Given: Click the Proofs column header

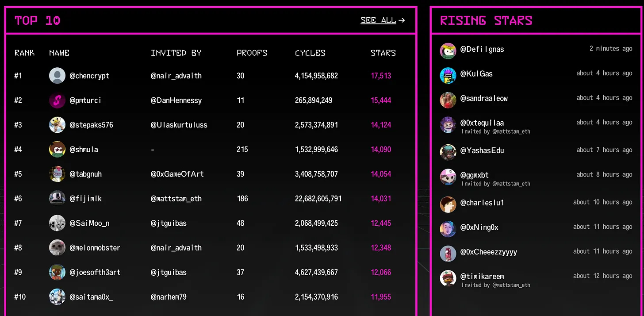Looking at the screenshot, I should (x=252, y=53).
